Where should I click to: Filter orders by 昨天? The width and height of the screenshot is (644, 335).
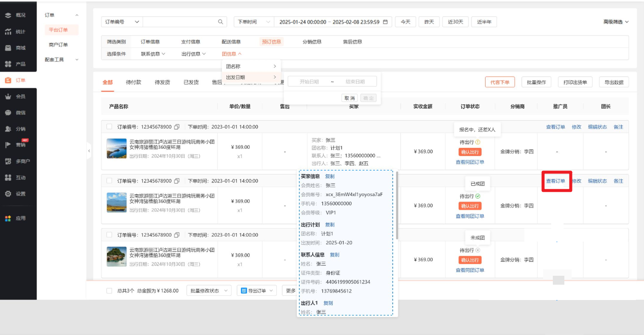click(429, 22)
